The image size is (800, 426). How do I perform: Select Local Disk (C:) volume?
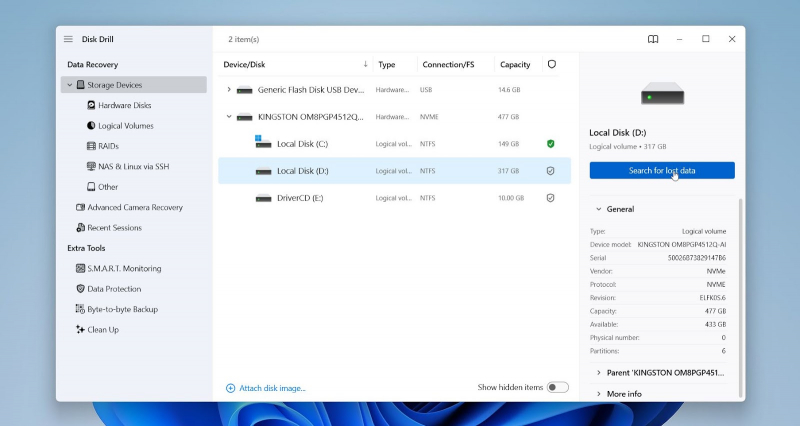(394, 144)
